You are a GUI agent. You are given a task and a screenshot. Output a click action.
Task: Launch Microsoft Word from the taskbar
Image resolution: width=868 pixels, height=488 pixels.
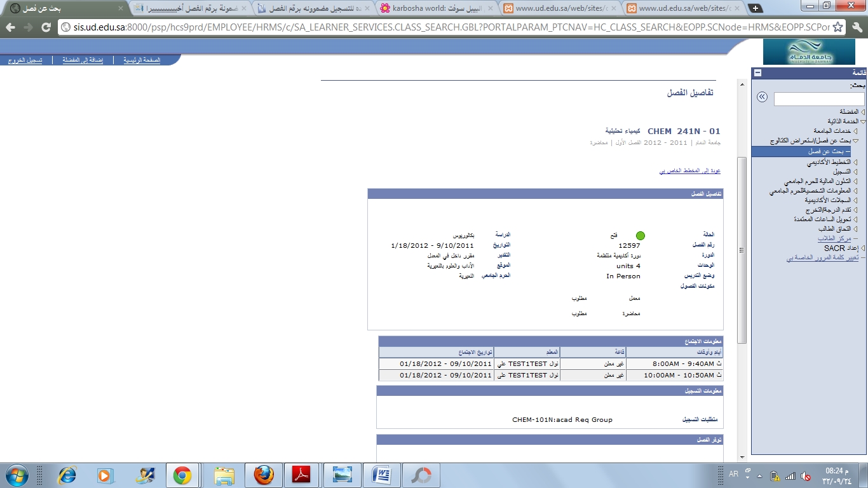[x=382, y=475]
